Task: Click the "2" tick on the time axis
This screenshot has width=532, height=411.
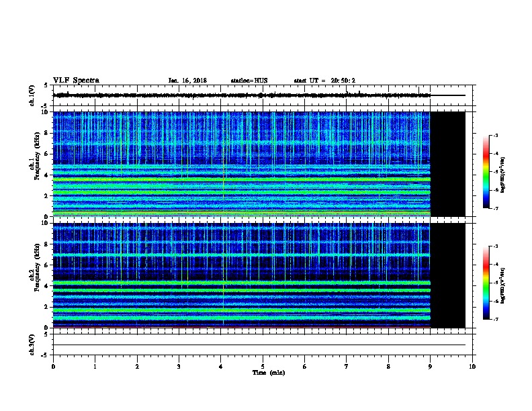Action: point(137,367)
